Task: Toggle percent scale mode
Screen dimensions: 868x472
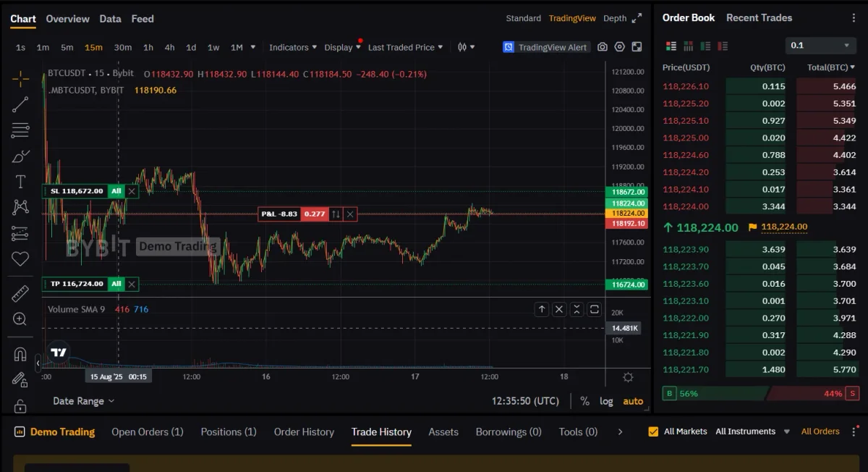Action: pos(584,401)
